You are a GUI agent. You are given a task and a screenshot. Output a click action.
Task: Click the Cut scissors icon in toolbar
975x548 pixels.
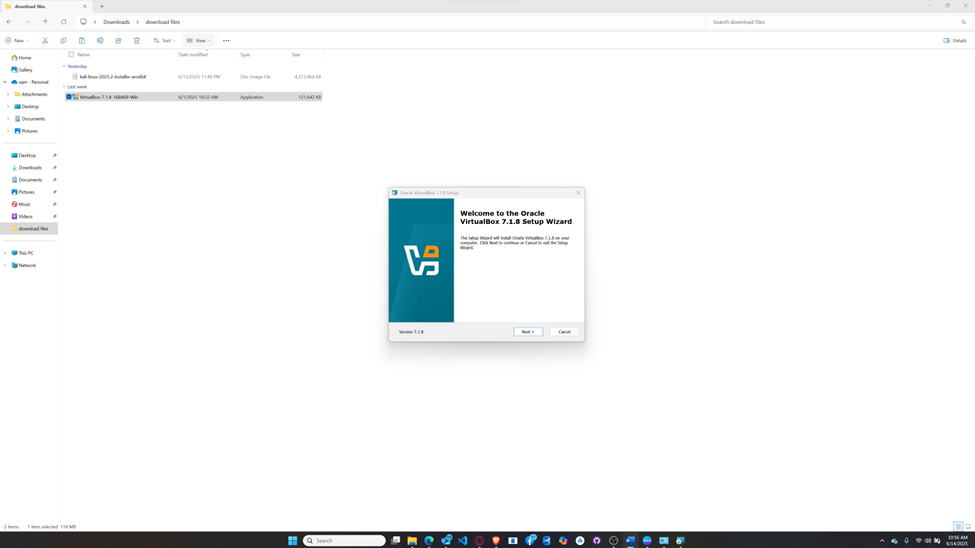coord(45,40)
